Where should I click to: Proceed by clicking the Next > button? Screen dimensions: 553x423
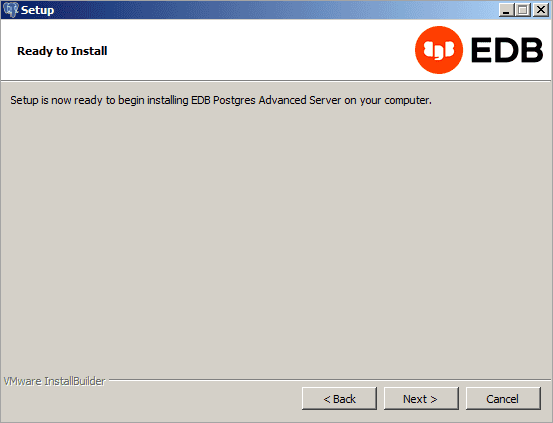(x=421, y=399)
